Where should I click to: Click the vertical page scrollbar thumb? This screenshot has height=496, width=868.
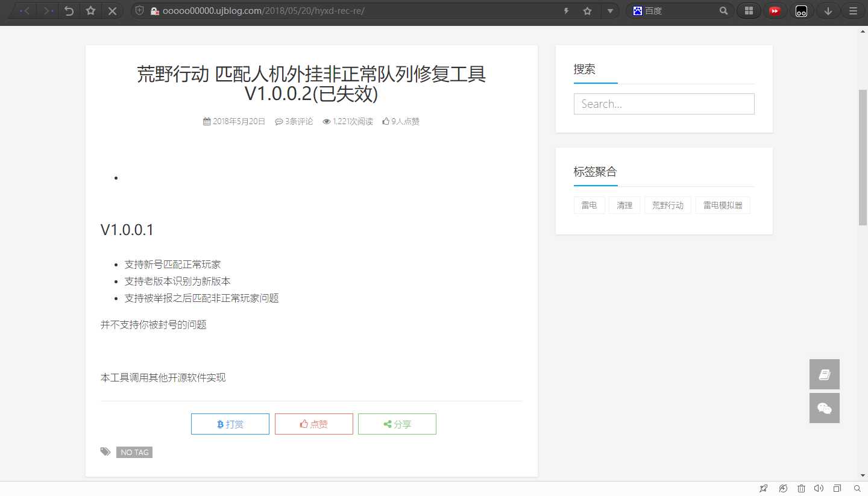863,157
